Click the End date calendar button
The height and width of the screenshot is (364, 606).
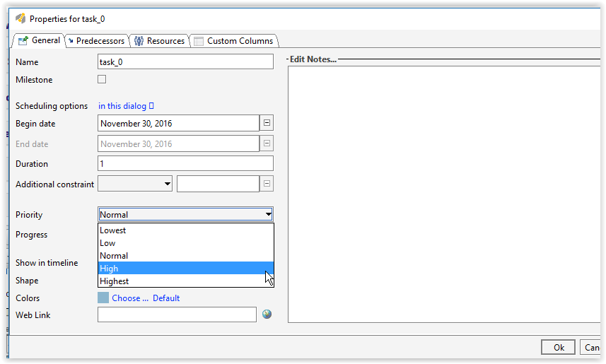(267, 143)
